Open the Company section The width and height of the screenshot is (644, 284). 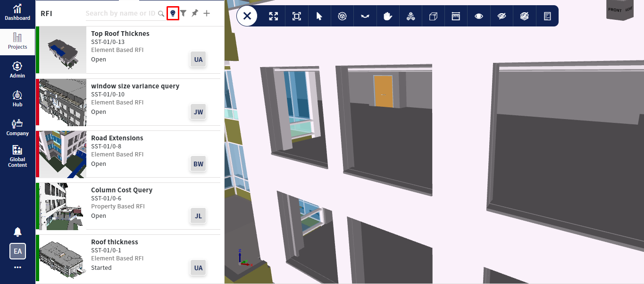coord(17,128)
